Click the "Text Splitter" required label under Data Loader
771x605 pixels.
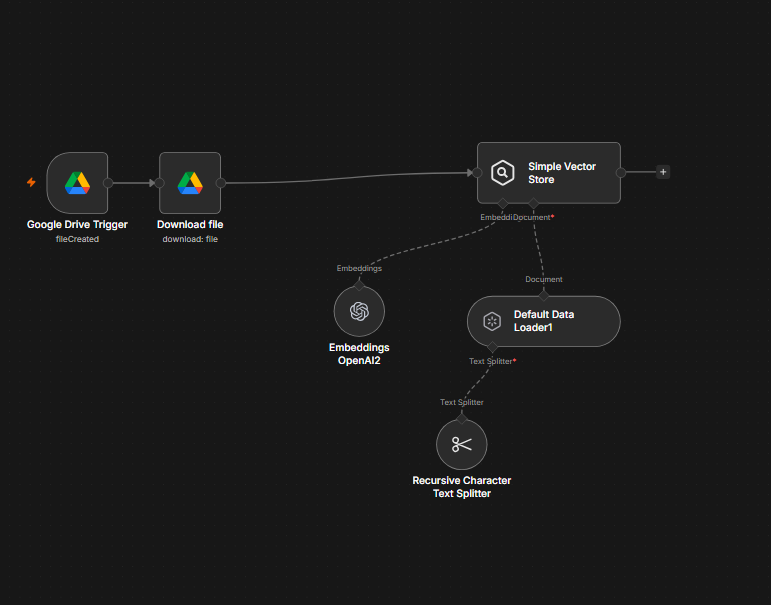(x=492, y=362)
